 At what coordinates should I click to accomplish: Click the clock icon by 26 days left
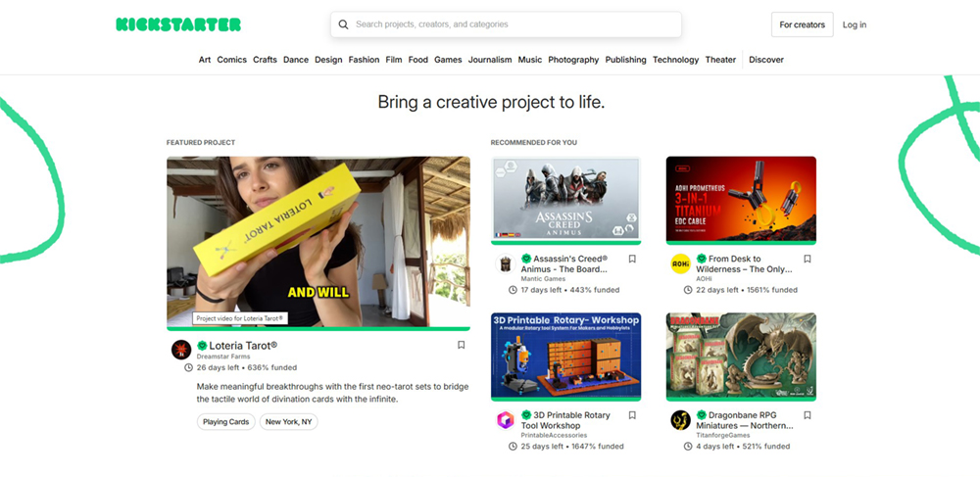189,367
